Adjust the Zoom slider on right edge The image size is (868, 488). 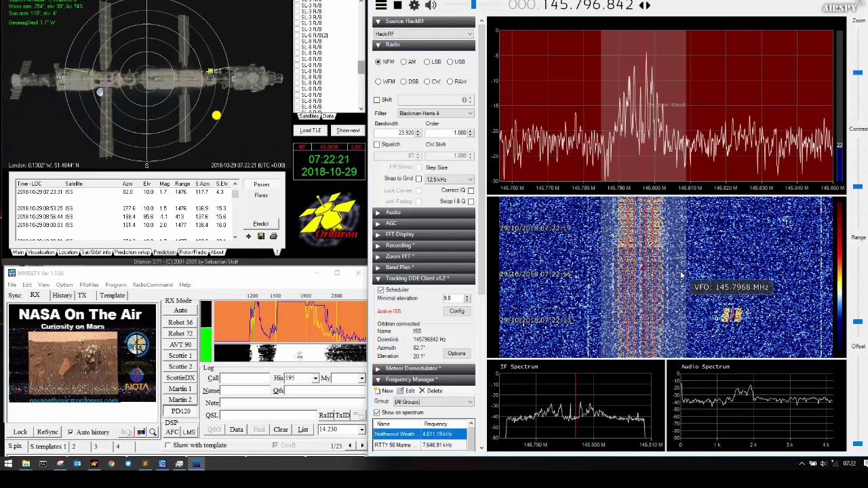[858, 72]
